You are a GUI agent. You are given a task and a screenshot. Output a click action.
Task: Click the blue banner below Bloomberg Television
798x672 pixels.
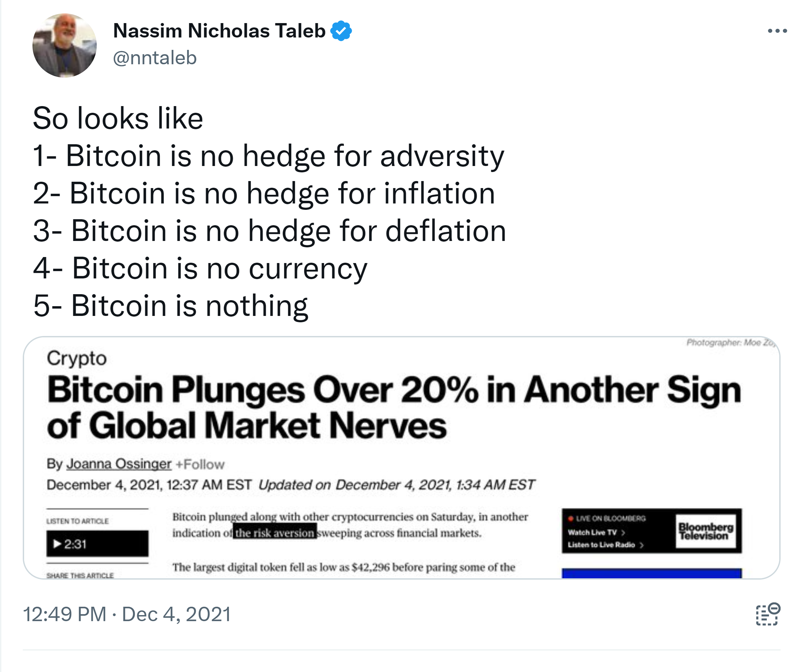point(651,573)
